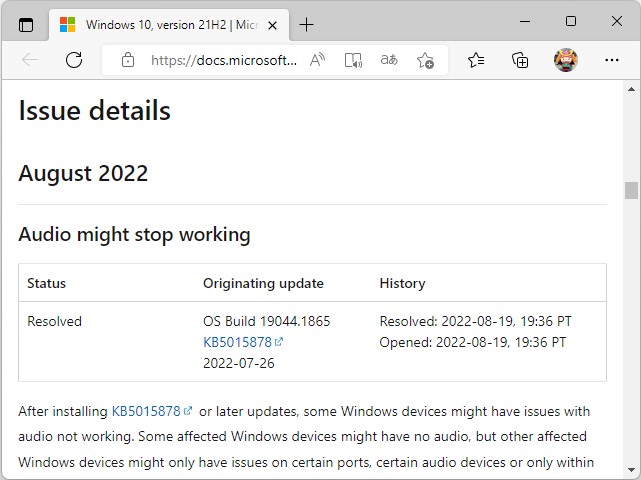View site information lock icon
Image resolution: width=641 pixels, height=480 pixels.
coord(127,60)
